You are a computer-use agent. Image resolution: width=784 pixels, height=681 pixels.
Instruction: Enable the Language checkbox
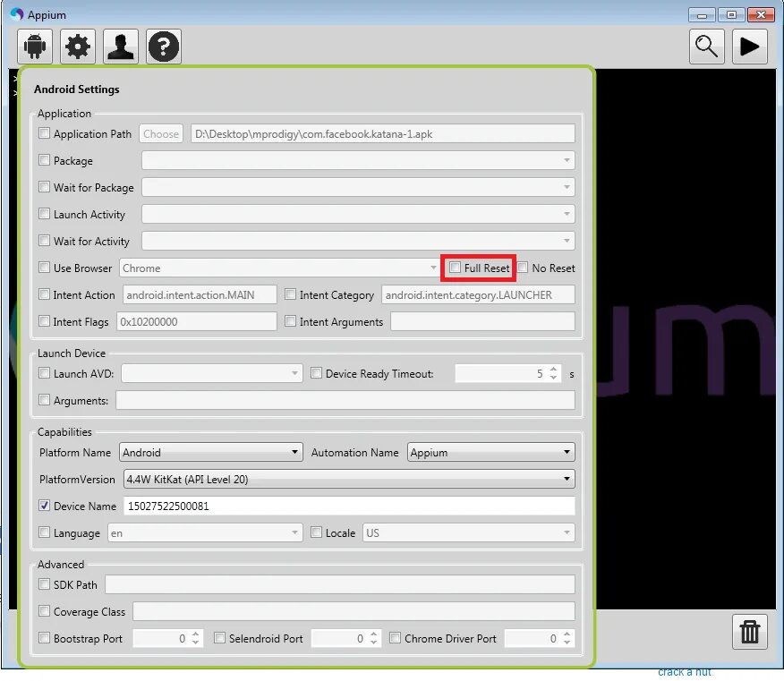coord(45,532)
